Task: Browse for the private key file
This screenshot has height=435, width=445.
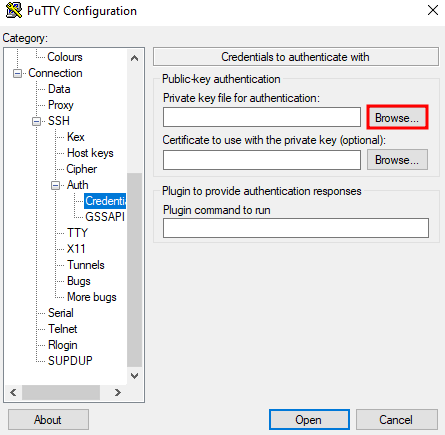Action: pos(397,118)
